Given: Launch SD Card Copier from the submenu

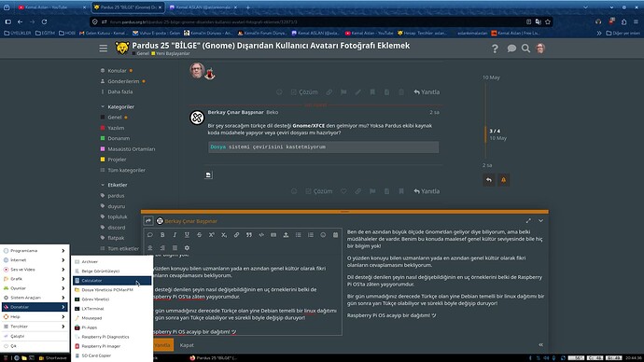Looking at the screenshot, I should click(112, 355).
